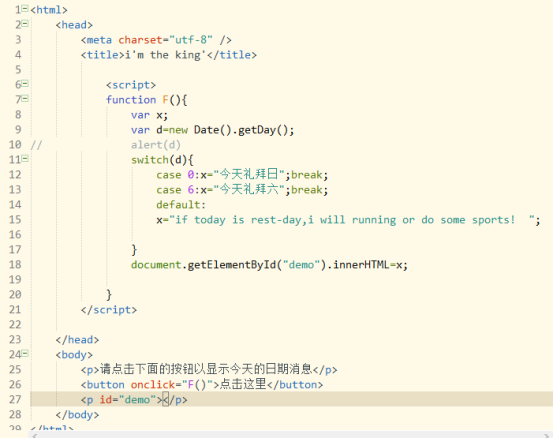
Task: Click the closing "</body>" tag
Action: point(77,415)
